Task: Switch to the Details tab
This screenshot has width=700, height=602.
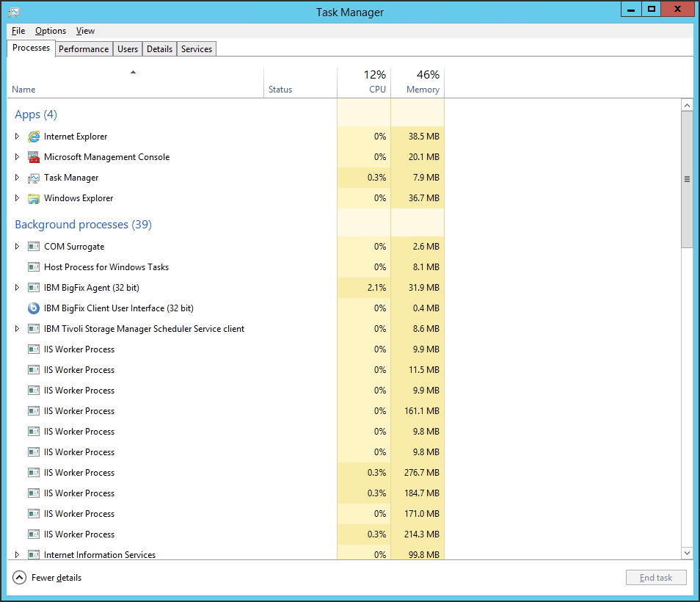Action: [159, 49]
